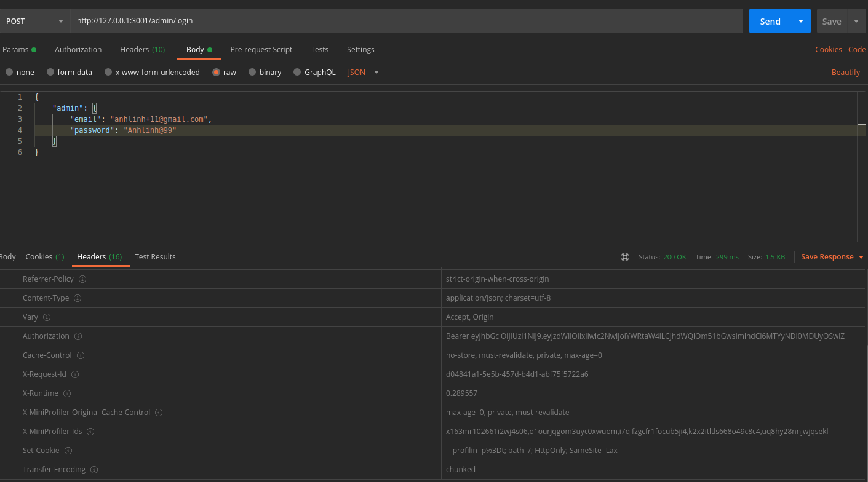Screen dimensions: 868x482
Task: Click the info icon beside X-Request-Id
Action: [74, 374]
